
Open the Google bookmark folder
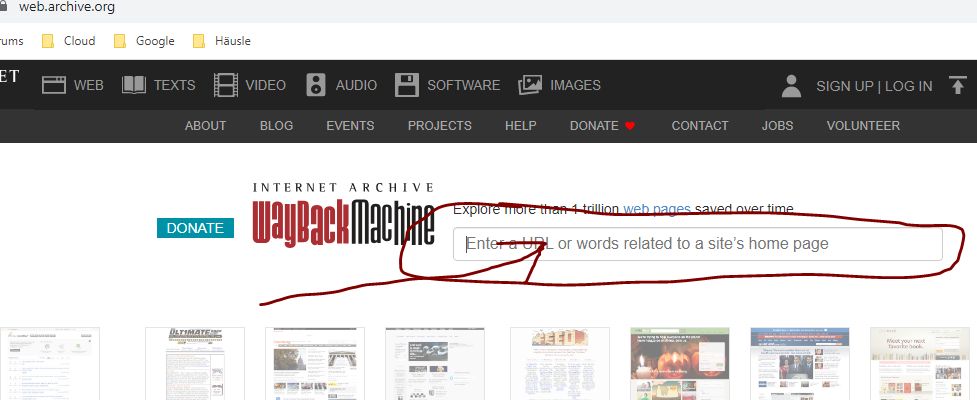coord(144,41)
